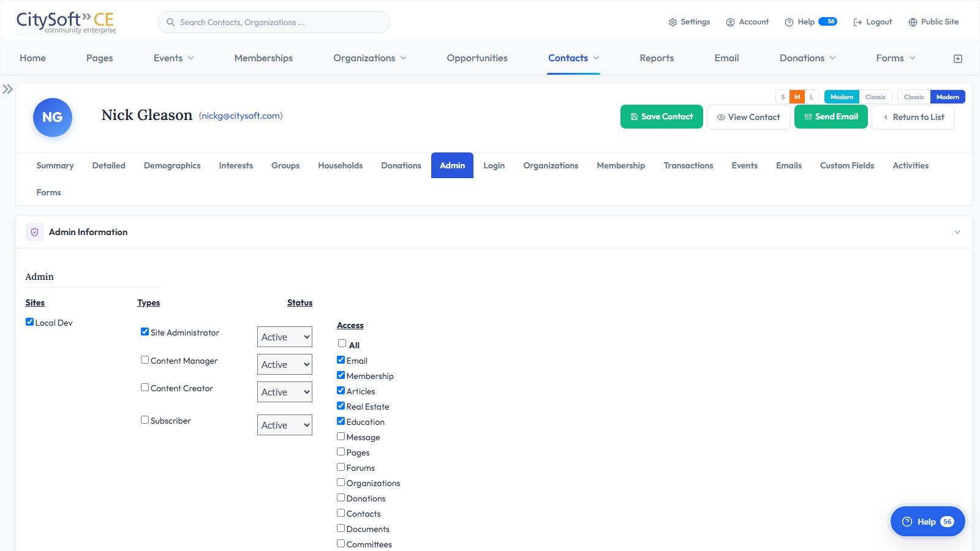
Task: Select the L size option
Action: 812,97
